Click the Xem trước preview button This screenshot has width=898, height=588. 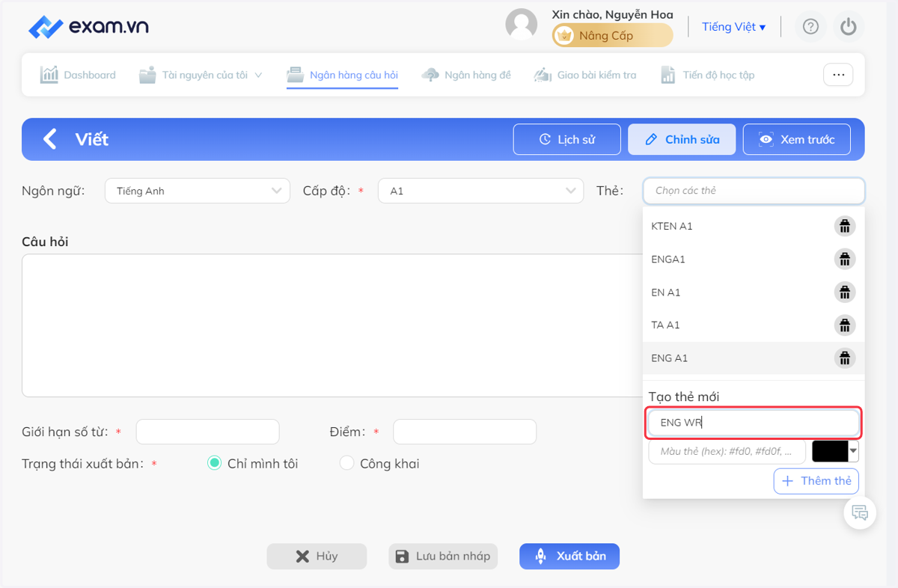[x=796, y=139]
